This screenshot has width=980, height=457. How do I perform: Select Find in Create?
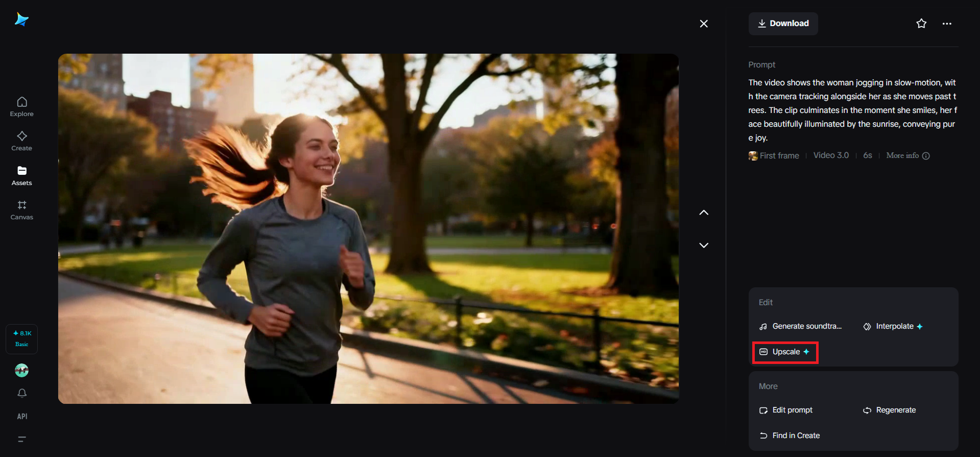pyautogui.click(x=790, y=436)
